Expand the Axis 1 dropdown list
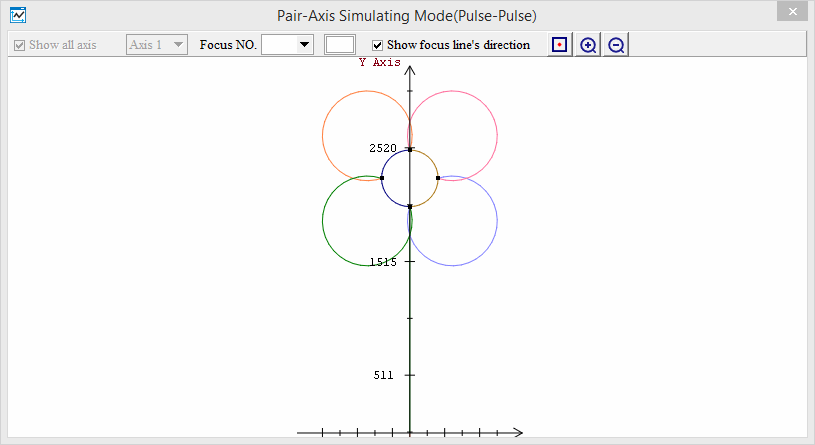 tap(178, 45)
